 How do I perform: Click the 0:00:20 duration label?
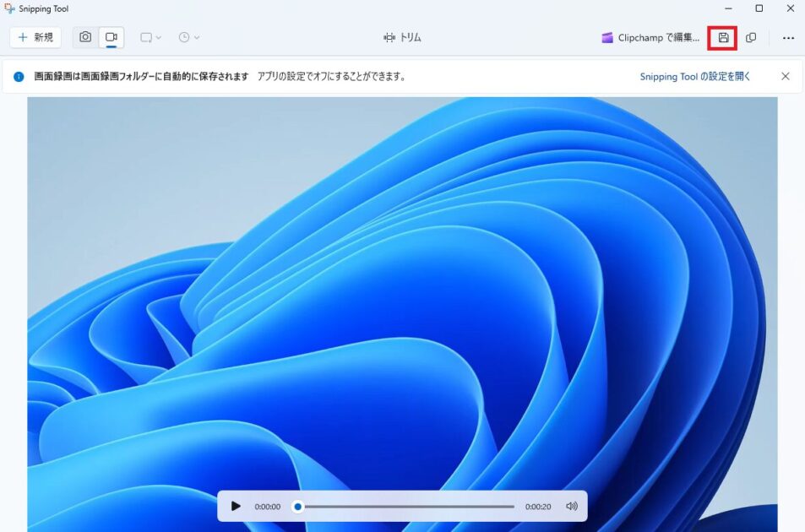pyautogui.click(x=538, y=507)
